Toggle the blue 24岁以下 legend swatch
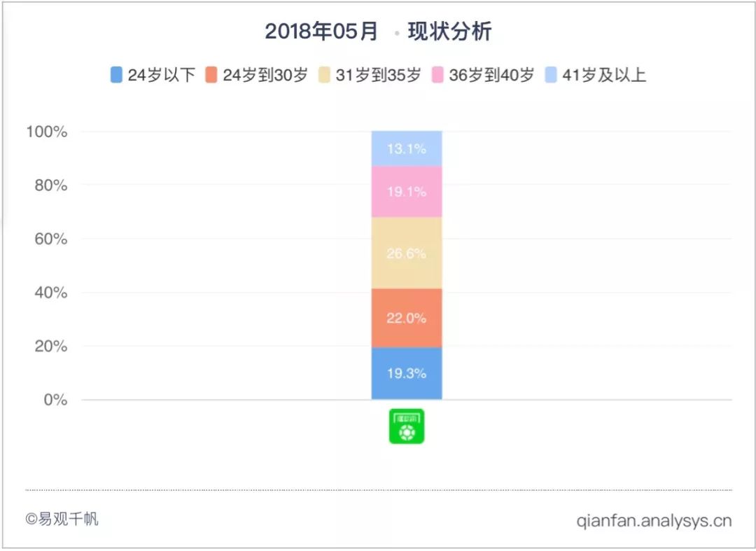Image resolution: width=756 pixels, height=551 pixels. (x=117, y=75)
